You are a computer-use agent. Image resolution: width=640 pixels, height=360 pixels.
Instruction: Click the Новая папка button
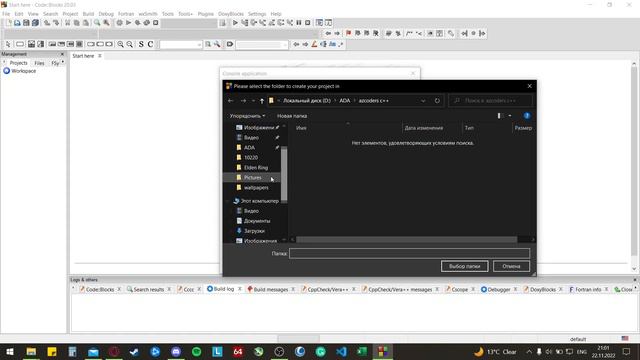[292, 116]
